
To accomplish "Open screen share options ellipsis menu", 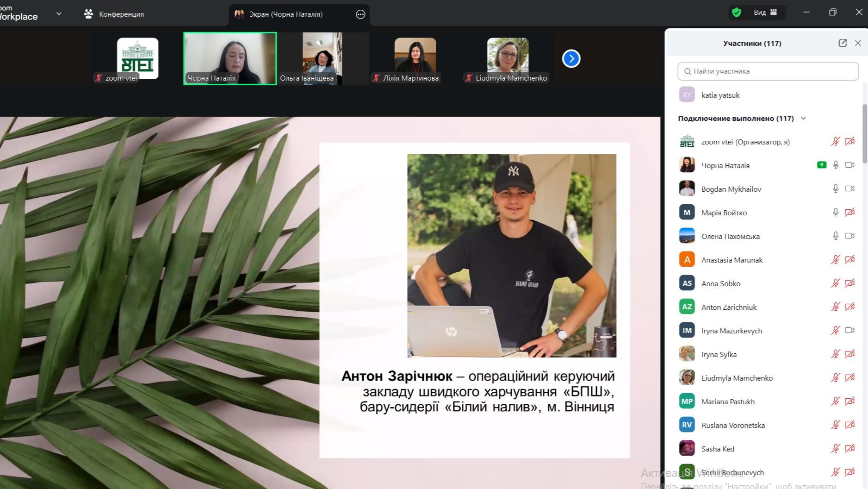I will [x=360, y=14].
